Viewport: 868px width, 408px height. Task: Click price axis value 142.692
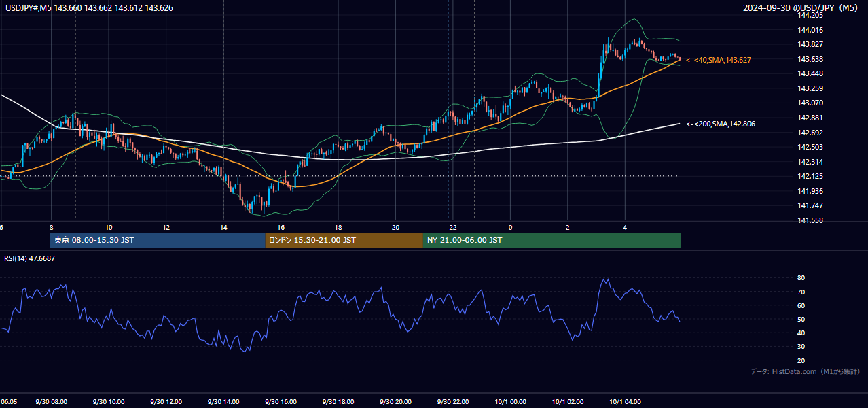[810, 133]
